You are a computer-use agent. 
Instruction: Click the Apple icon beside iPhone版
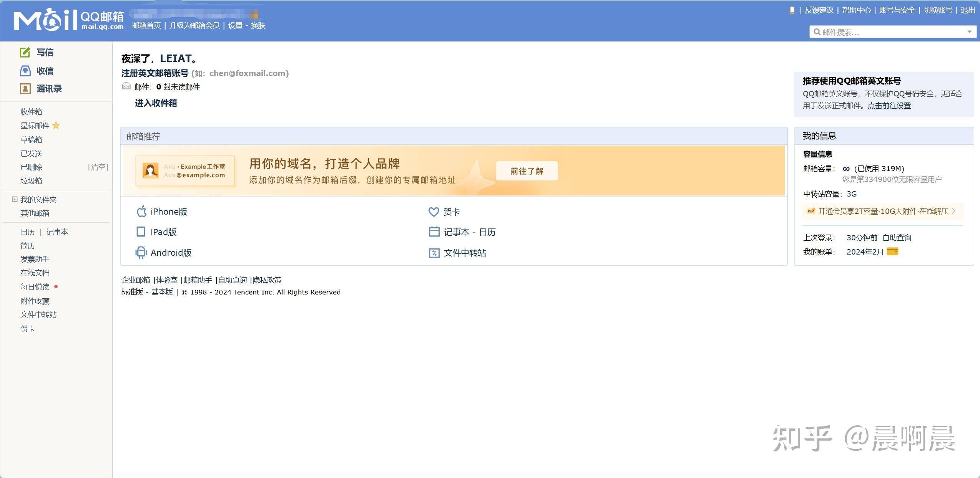tap(141, 212)
